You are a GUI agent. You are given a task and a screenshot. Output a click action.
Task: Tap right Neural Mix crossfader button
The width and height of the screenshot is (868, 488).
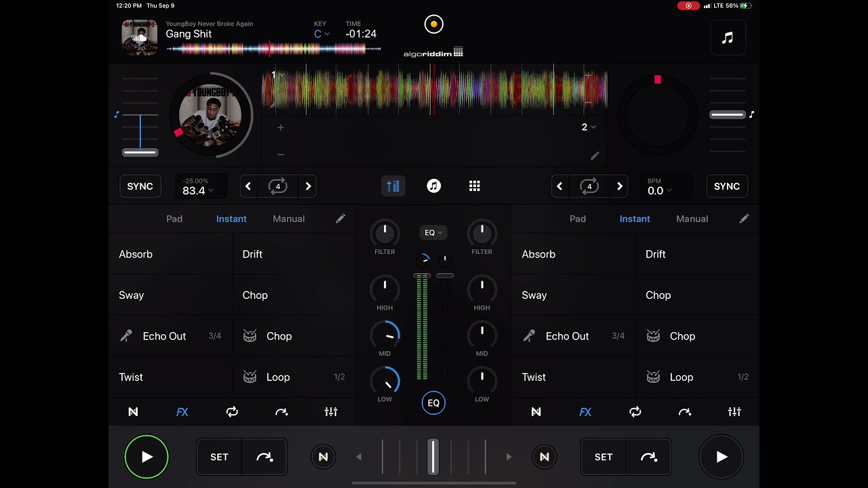coord(544,457)
